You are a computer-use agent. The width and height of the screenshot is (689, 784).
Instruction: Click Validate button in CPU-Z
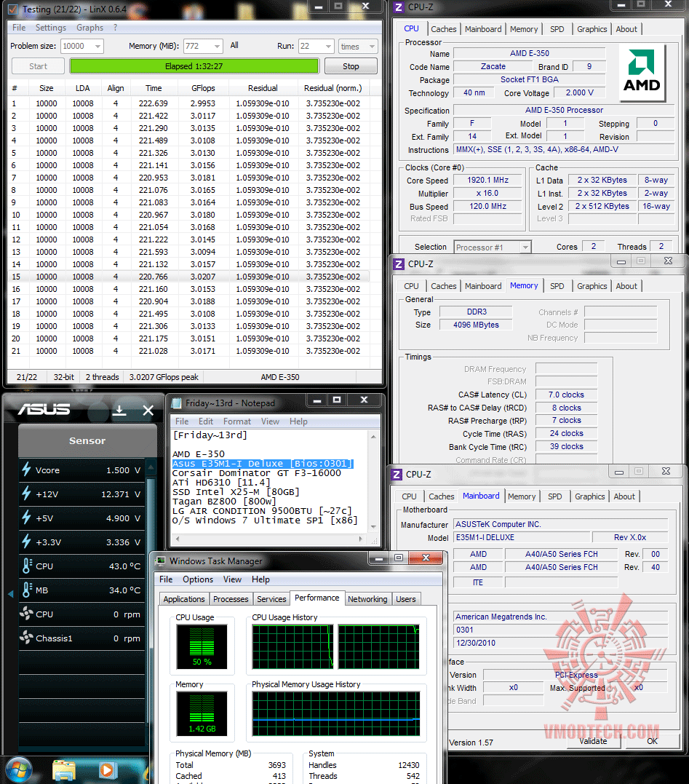click(x=593, y=741)
